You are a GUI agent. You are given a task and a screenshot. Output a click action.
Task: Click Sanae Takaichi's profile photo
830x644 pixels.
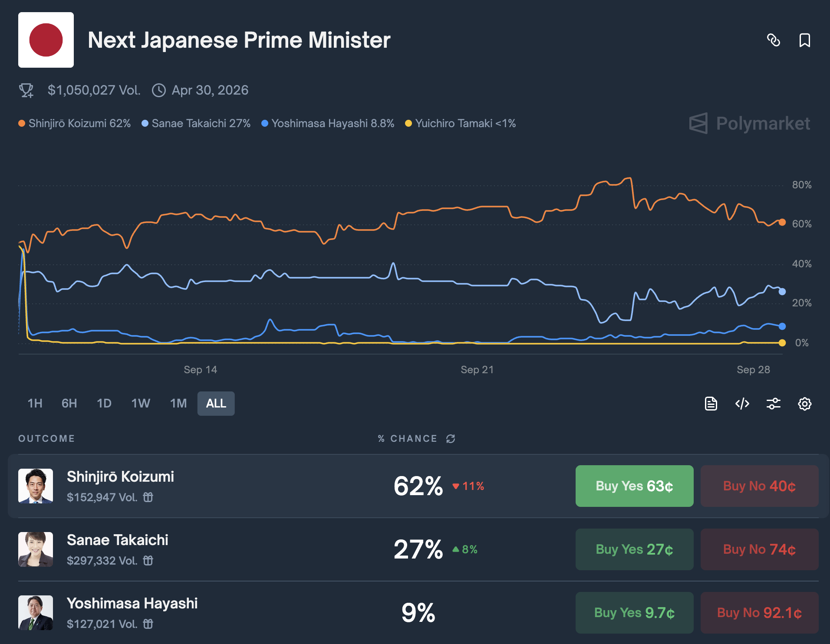tap(36, 549)
